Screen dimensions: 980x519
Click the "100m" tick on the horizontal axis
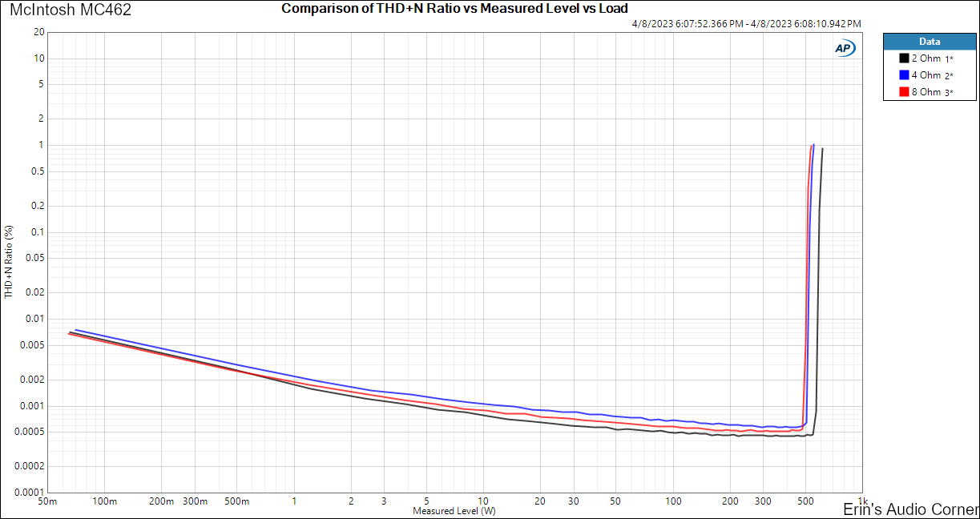click(x=104, y=501)
